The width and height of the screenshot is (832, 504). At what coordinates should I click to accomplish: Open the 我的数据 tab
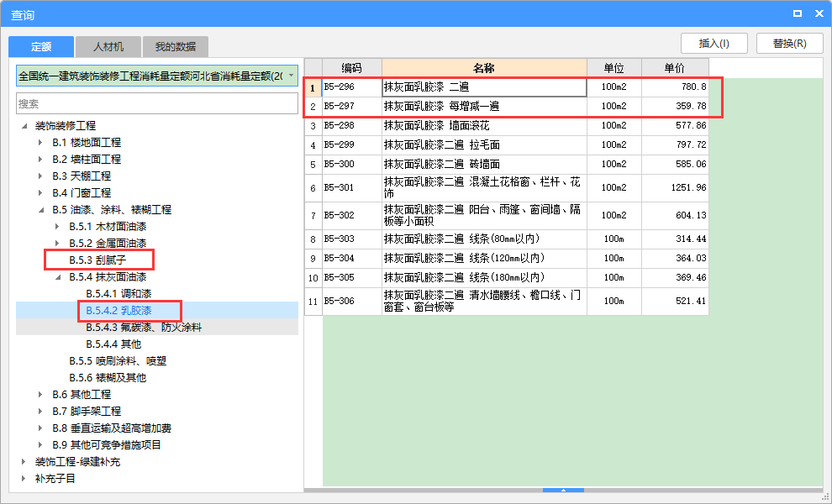pyautogui.click(x=175, y=47)
